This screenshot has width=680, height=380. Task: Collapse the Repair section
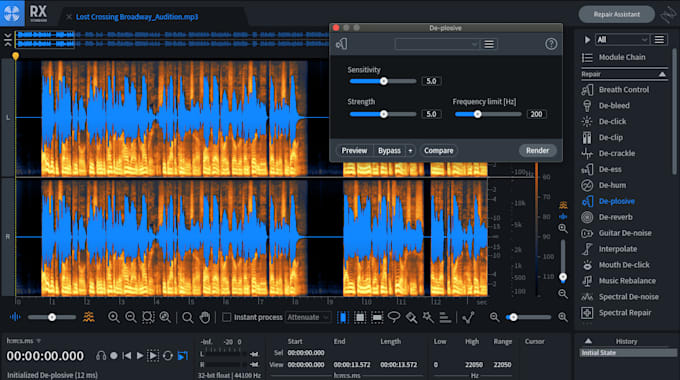(662, 74)
